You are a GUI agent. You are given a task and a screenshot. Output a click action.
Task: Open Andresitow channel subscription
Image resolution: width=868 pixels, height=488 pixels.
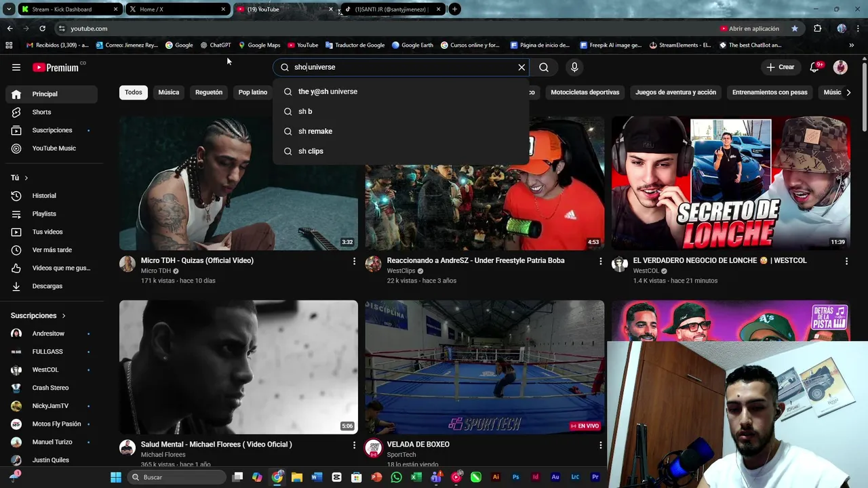click(52, 333)
